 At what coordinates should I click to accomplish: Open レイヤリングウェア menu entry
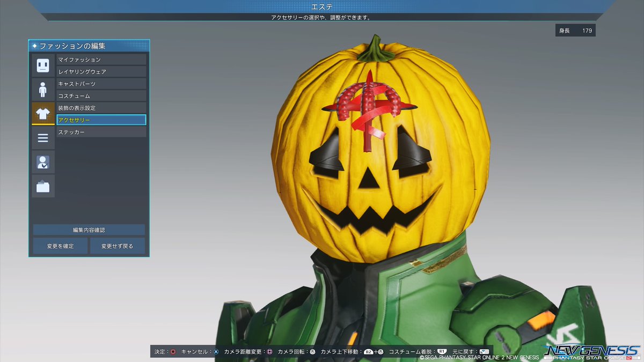click(101, 72)
